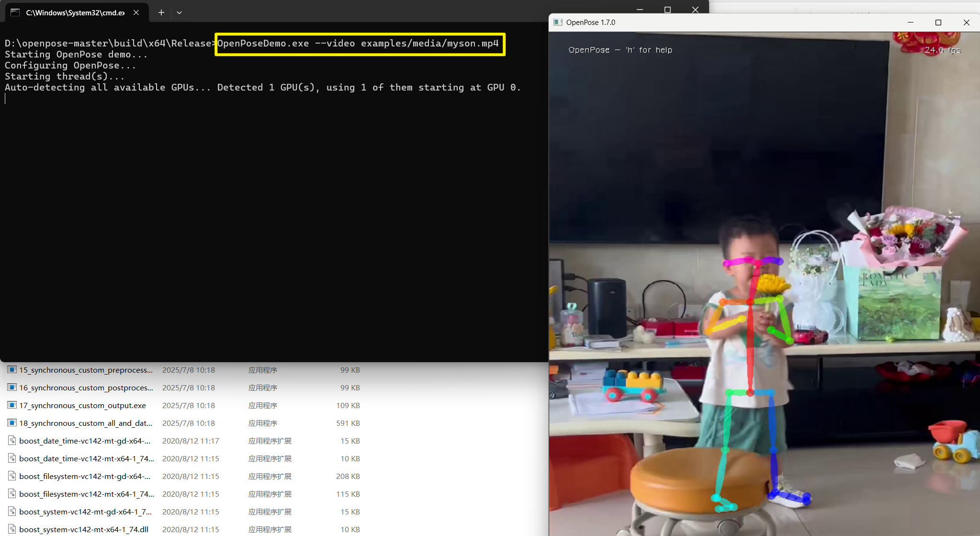The image size is (980, 536).
Task: Select the 16_synchronous_custom_postprocess file entry
Action: (x=86, y=387)
